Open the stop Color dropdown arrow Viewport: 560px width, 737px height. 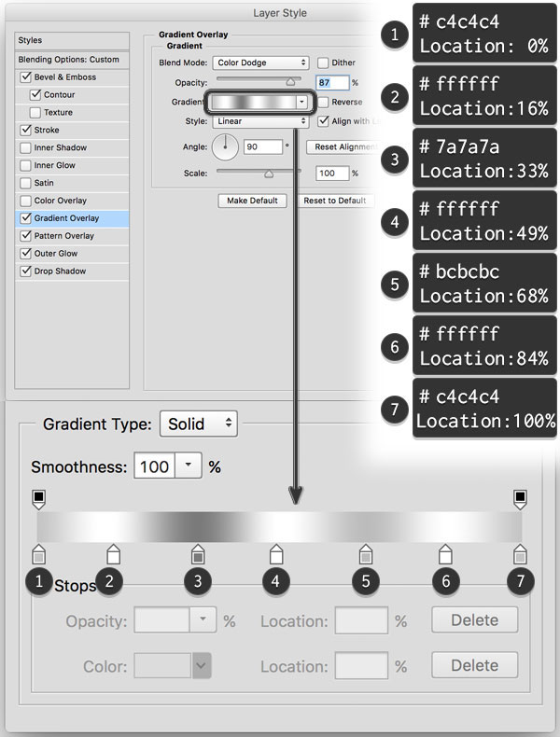202,665
